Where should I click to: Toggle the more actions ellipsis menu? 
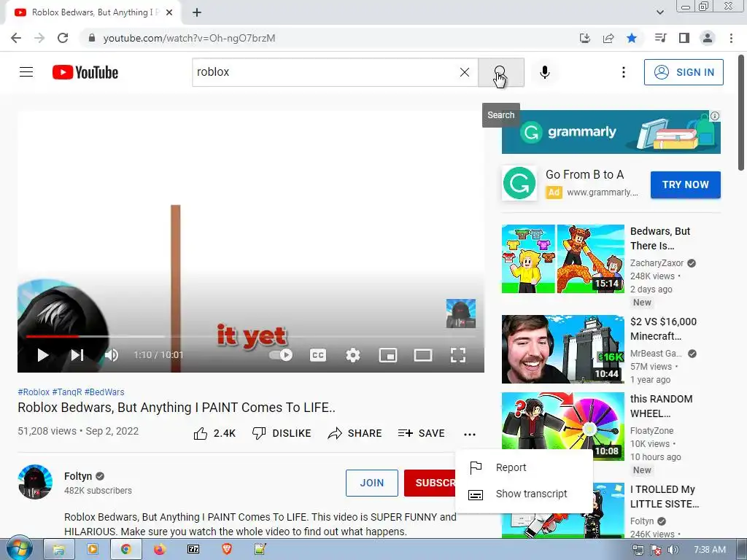(x=470, y=434)
